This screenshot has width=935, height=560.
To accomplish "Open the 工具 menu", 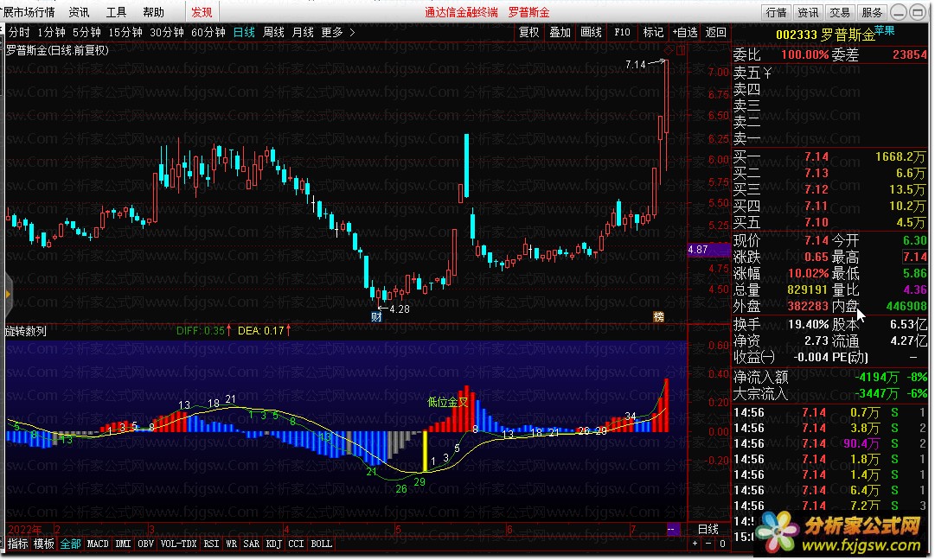I will click(116, 12).
